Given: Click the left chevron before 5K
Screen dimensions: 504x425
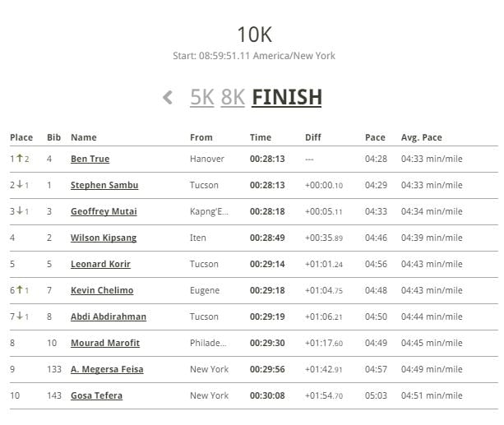Looking at the screenshot, I should (x=168, y=97).
